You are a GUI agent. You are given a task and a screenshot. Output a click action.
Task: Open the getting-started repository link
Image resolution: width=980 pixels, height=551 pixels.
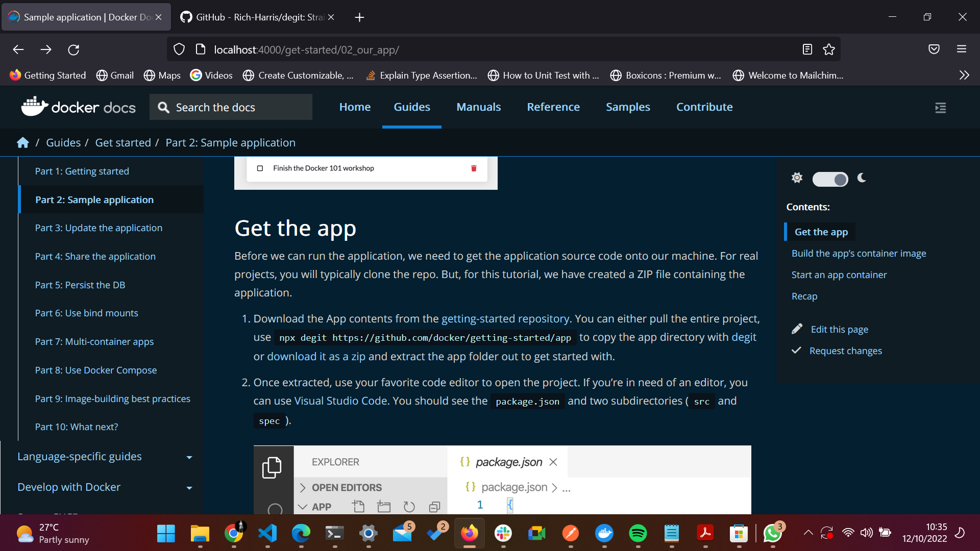505,319
